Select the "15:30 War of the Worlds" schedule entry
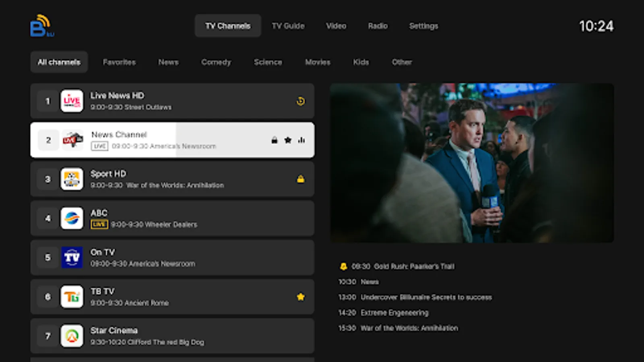 (398, 328)
